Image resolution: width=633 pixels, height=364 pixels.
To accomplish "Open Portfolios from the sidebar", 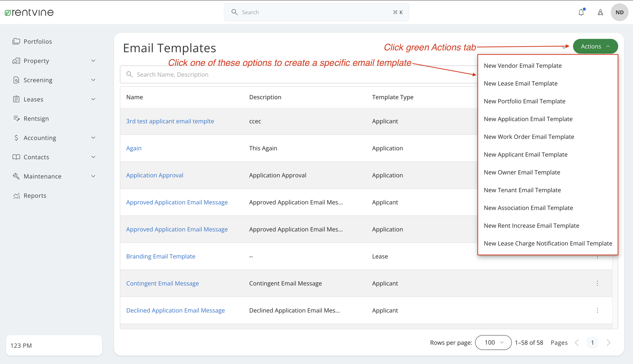I will 38,41.
